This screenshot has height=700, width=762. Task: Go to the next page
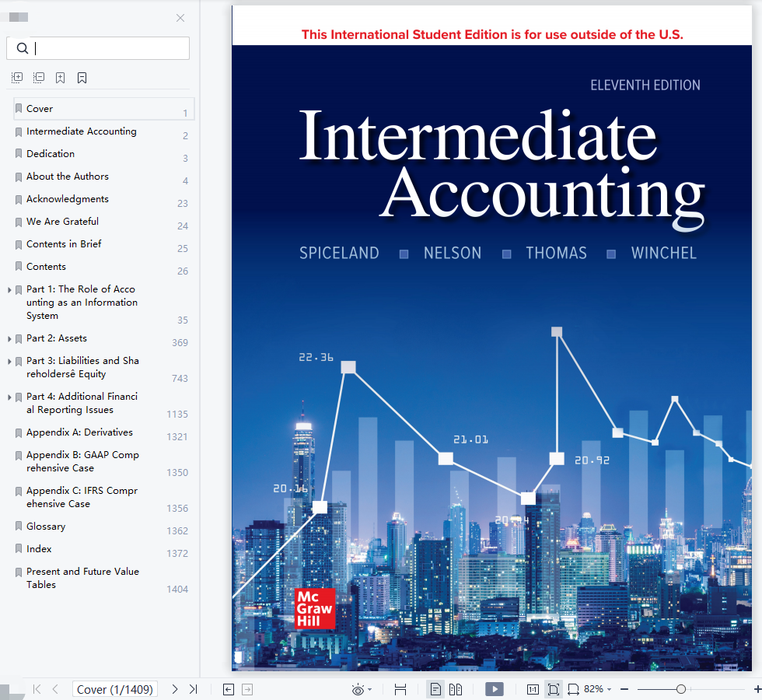175,689
